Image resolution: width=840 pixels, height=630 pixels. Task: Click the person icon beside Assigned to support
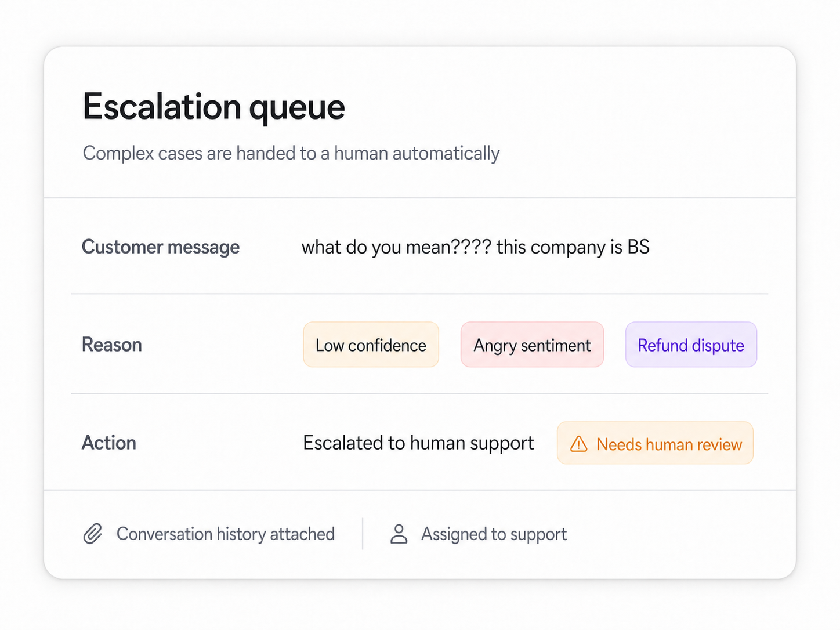[399, 534]
